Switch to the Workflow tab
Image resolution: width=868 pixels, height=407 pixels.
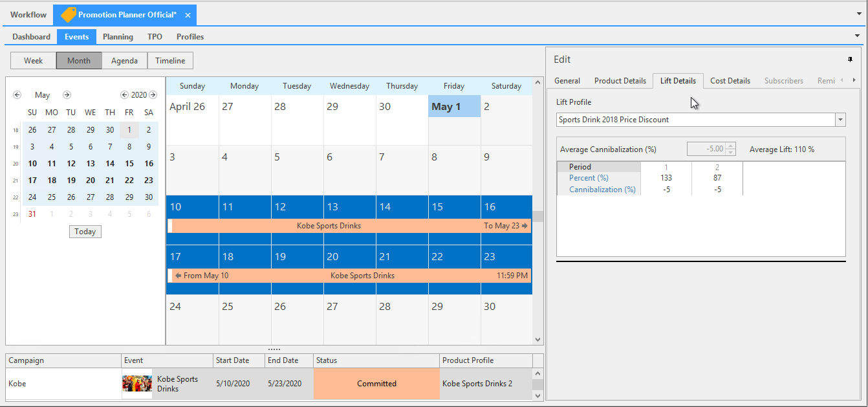(28, 15)
